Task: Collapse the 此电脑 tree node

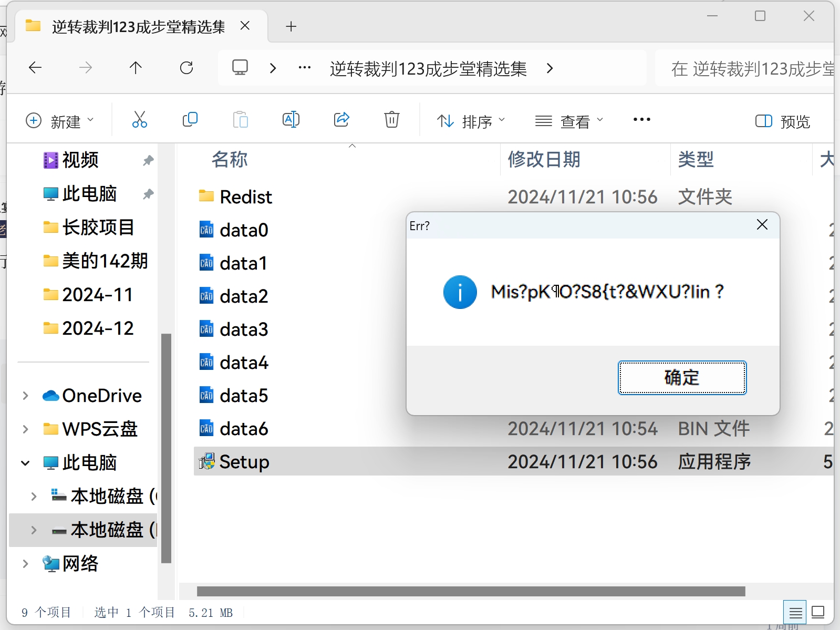Action: coord(25,463)
